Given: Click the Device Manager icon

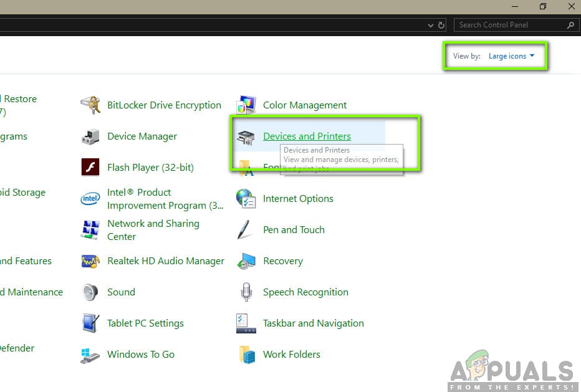Looking at the screenshot, I should pyautogui.click(x=90, y=136).
